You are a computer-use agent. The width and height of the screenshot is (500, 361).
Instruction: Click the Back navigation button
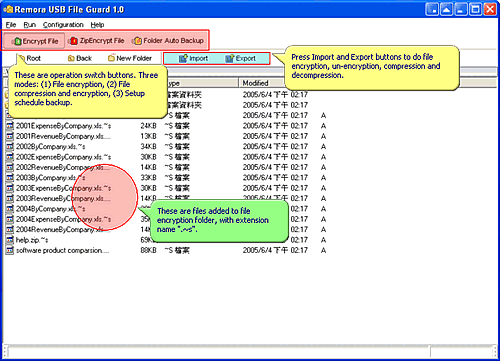[79, 58]
